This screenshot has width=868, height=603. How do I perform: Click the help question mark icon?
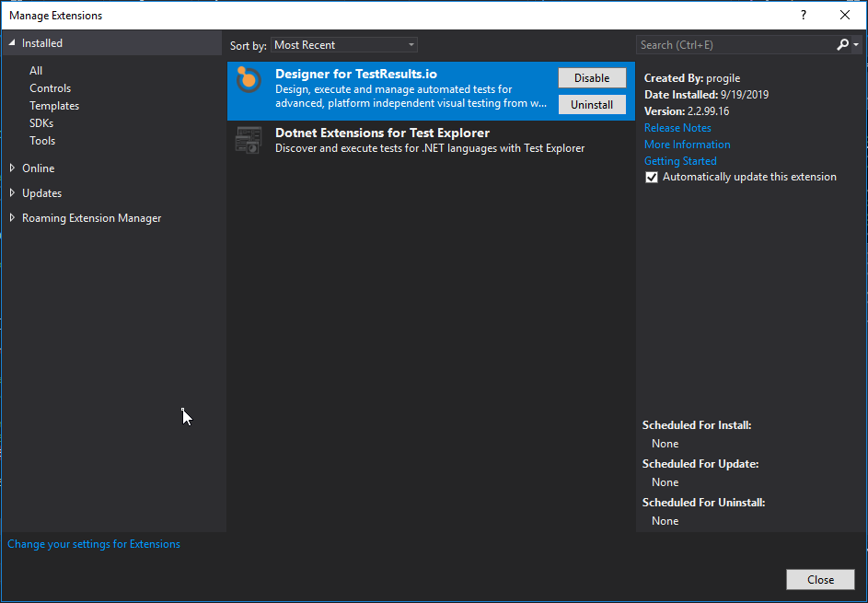pos(804,16)
